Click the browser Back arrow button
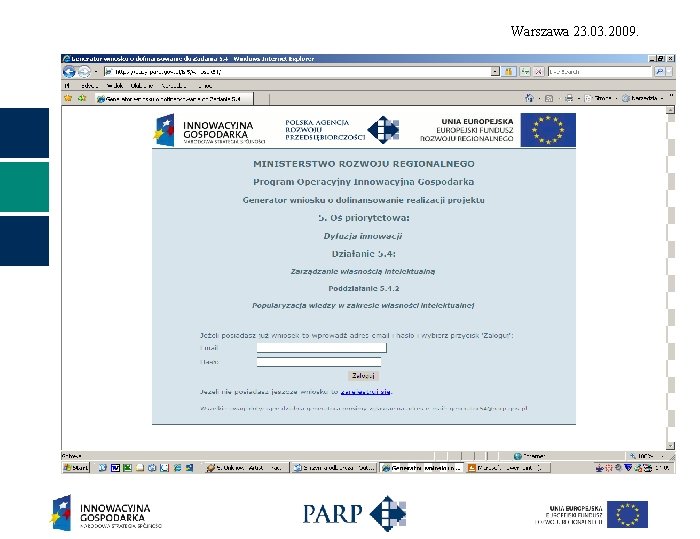This screenshot has width=700, height=539. click(69, 71)
